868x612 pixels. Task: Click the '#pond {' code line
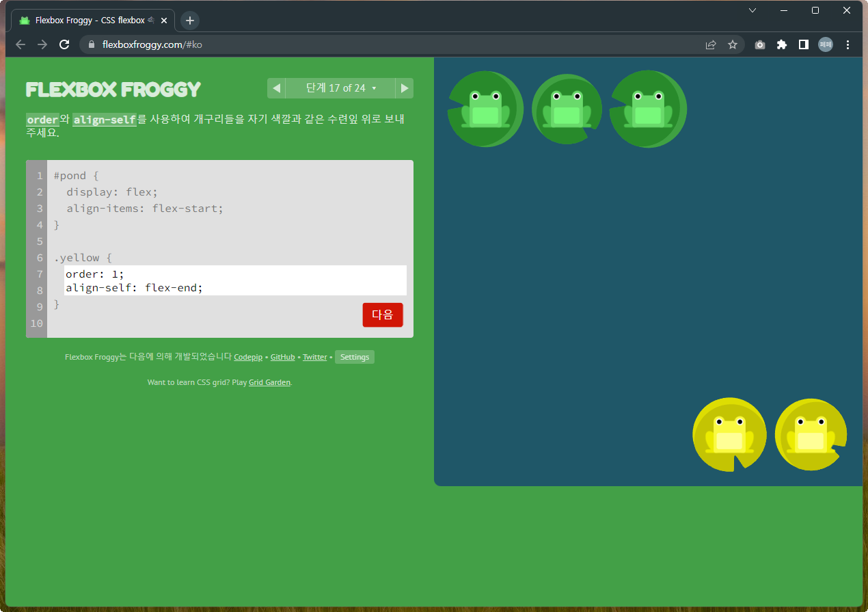pos(76,176)
